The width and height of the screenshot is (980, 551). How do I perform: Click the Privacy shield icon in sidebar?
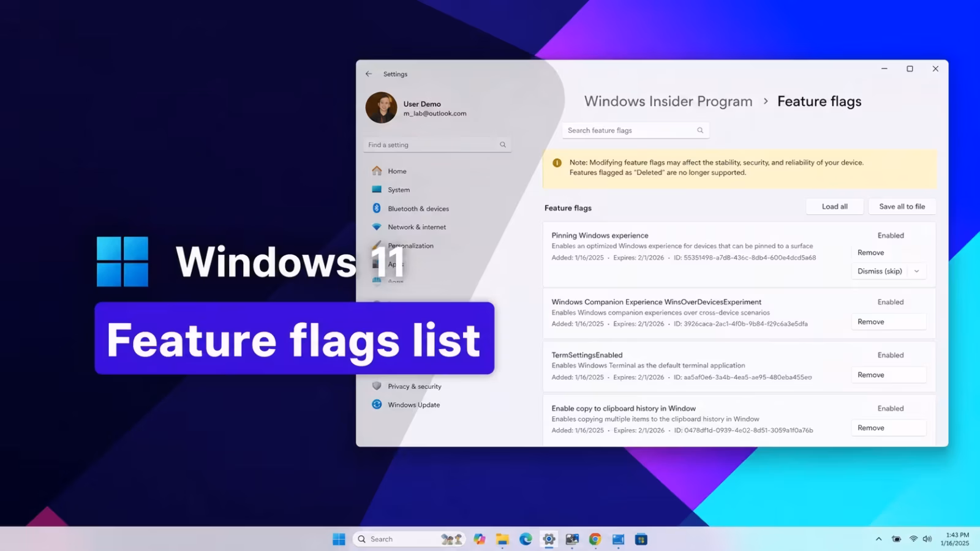pyautogui.click(x=377, y=386)
